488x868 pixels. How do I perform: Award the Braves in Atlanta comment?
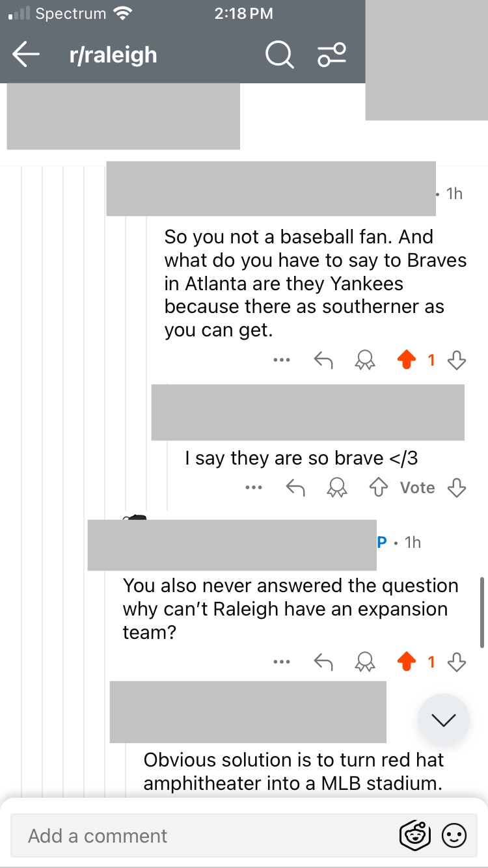[364, 360]
